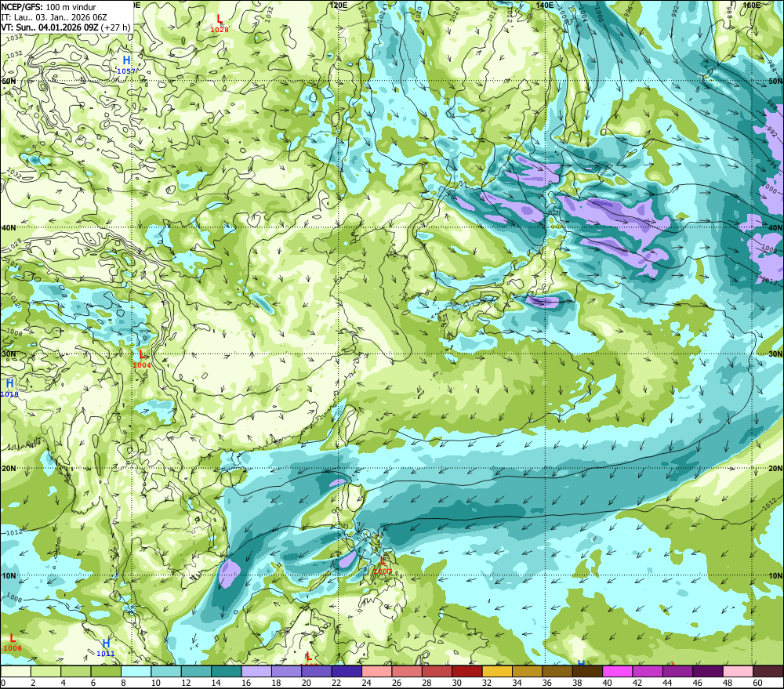Viewport: 784px width, 689px height.
Task: Click the 'IT: Lau.. 03. Jan.. 2026 06Z' line
Action: tap(54, 17)
